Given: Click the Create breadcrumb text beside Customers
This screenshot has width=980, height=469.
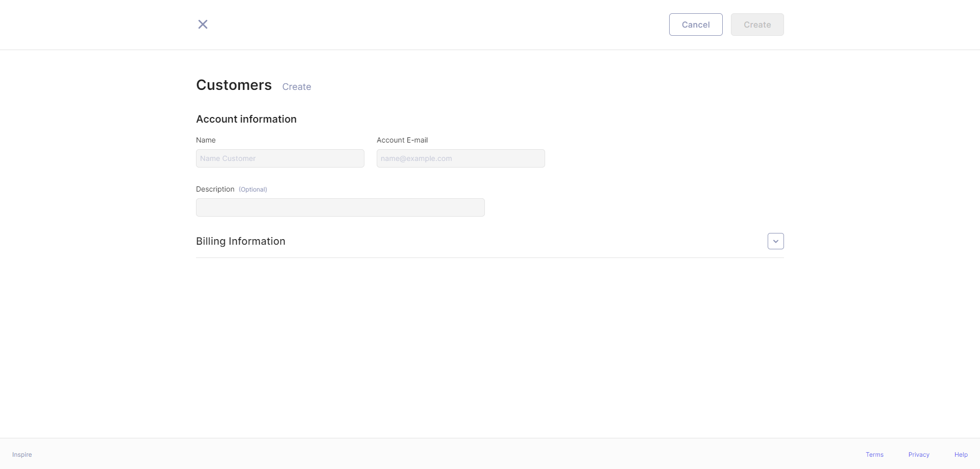Looking at the screenshot, I should [297, 87].
